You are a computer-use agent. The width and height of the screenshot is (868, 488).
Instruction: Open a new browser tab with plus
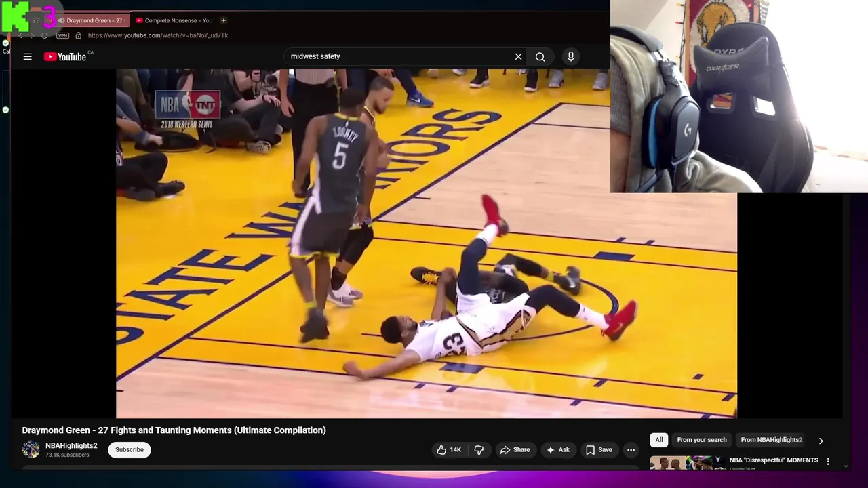pyautogui.click(x=223, y=20)
